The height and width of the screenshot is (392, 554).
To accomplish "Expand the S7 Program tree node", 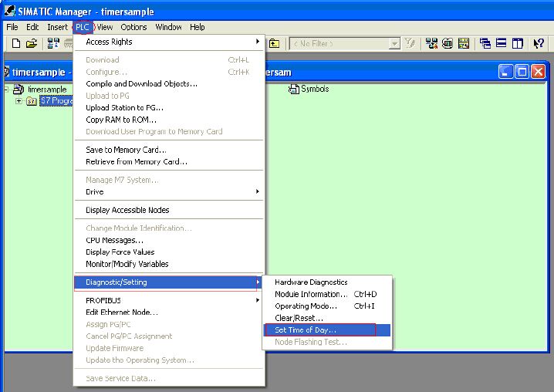I will pyautogui.click(x=19, y=101).
